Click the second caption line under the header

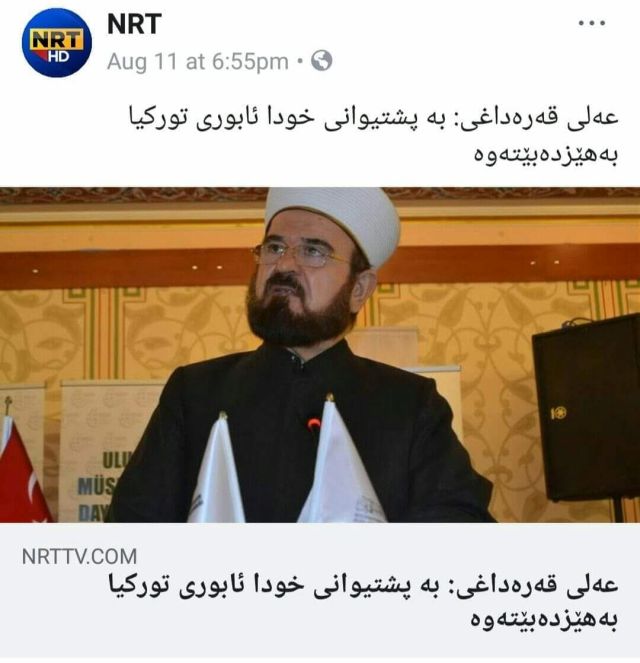click(546, 154)
